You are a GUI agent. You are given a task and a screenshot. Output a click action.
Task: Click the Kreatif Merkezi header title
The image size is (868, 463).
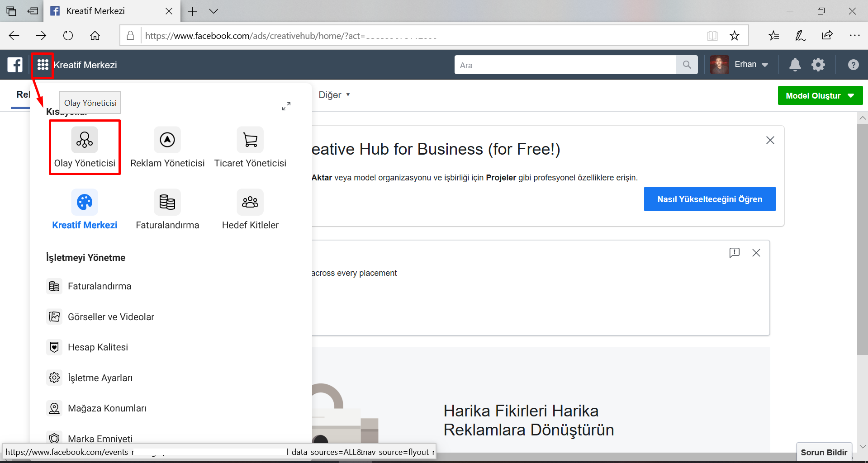pos(85,65)
